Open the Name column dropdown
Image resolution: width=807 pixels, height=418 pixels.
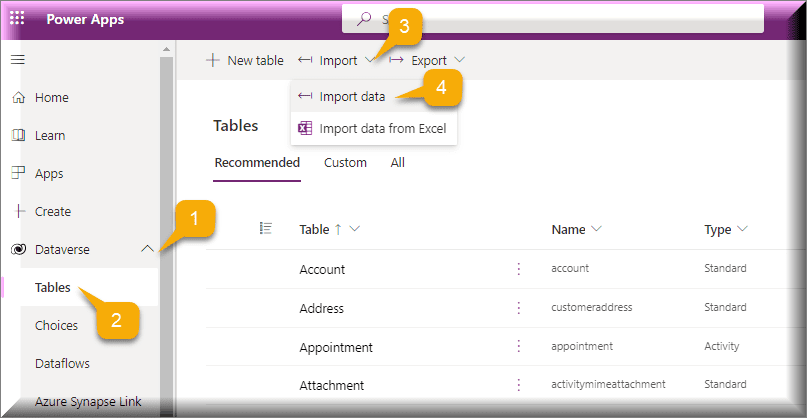tap(596, 229)
